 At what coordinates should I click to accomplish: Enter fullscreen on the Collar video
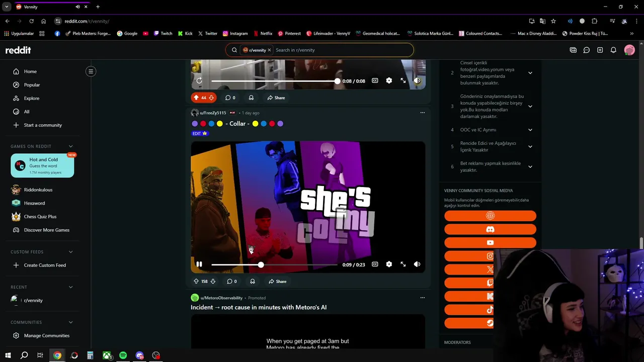coord(403,264)
